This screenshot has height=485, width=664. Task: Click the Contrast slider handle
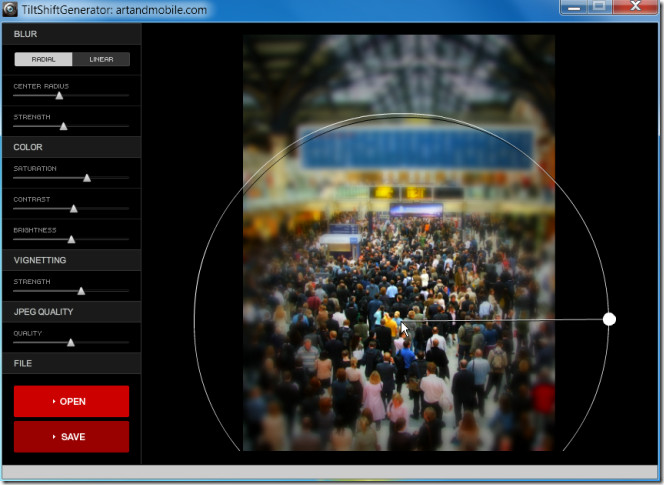point(74,209)
